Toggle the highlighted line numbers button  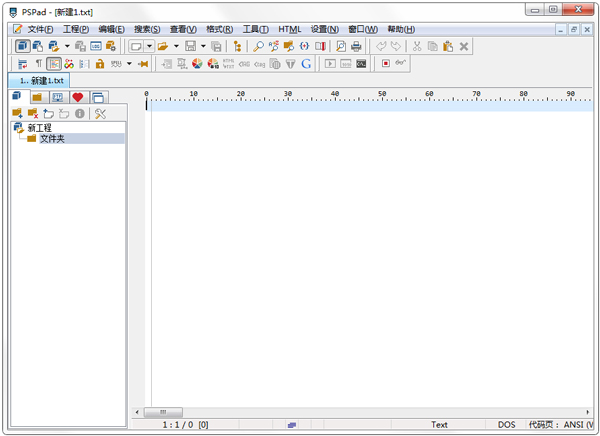pos(54,64)
